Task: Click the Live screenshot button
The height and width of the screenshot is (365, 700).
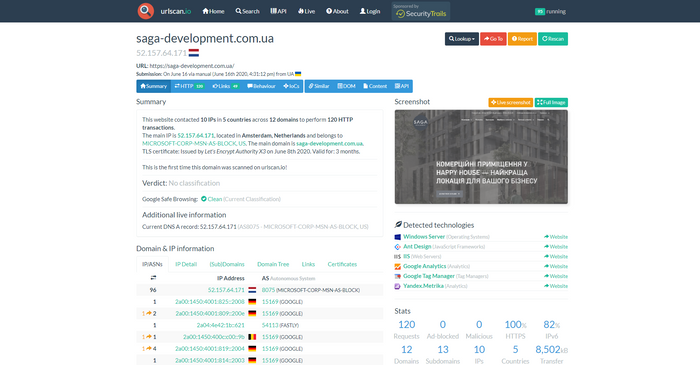Action: (x=511, y=103)
